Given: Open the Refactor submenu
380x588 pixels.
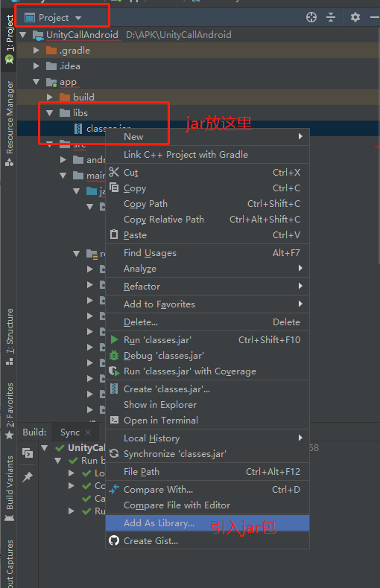Looking at the screenshot, I should pyautogui.click(x=208, y=287).
